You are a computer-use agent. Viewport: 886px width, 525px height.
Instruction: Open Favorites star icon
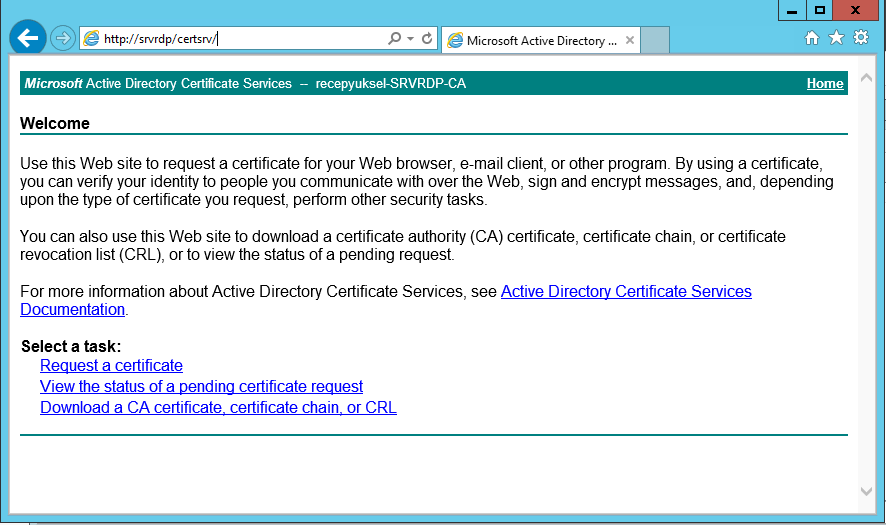(836, 38)
